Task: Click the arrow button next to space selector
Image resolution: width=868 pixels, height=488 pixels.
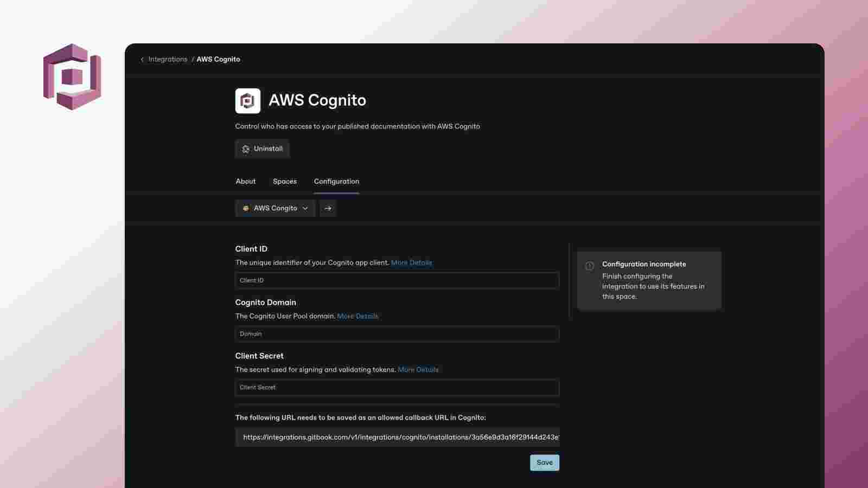Action: [328, 208]
